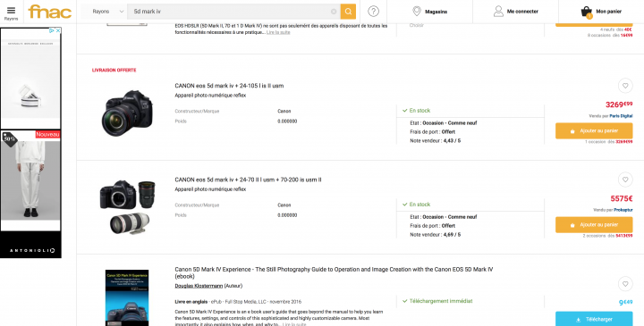Submit search with magnifier button
644x326 pixels.
coord(348,12)
